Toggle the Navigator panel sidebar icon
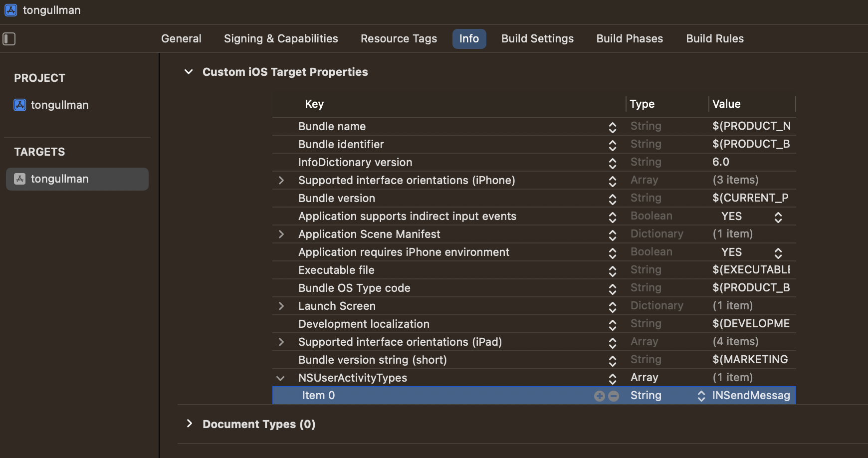Image resolution: width=868 pixels, height=458 pixels. pos(8,38)
